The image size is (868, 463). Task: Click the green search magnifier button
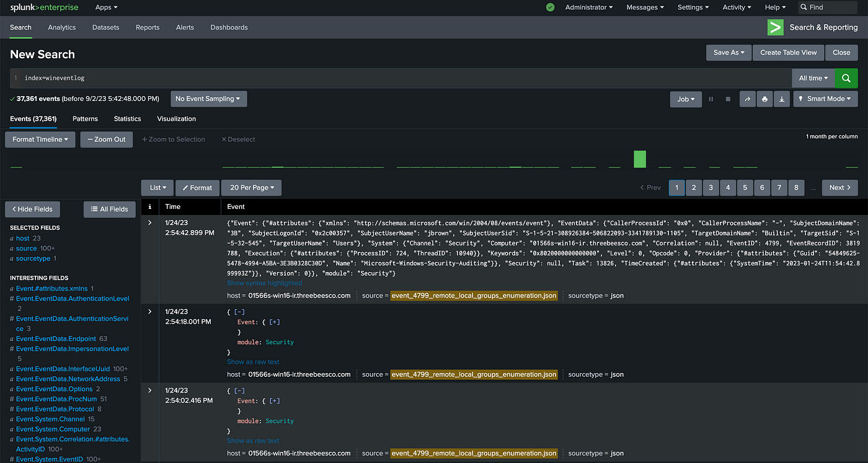[846, 78]
